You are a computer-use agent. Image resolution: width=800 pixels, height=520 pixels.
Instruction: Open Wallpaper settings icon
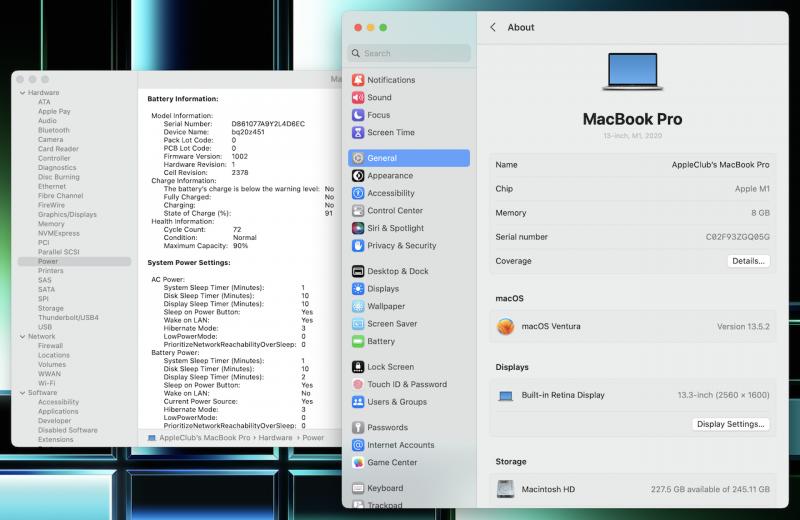point(358,306)
